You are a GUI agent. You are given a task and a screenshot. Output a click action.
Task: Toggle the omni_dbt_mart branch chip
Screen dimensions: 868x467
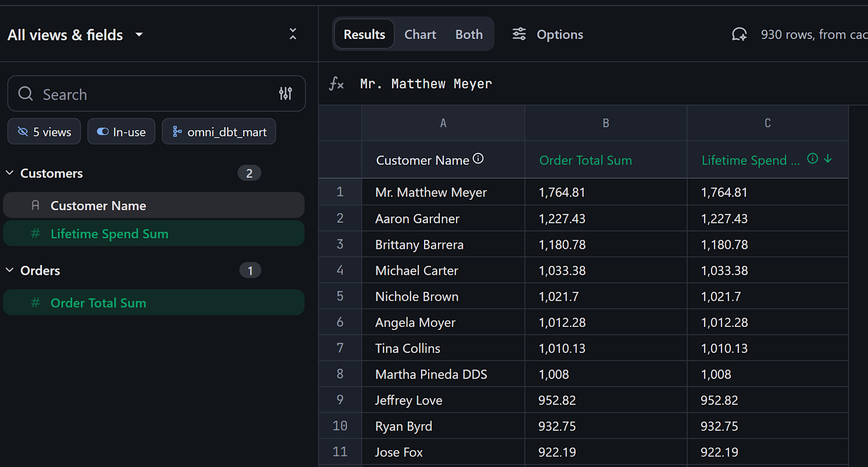point(219,132)
